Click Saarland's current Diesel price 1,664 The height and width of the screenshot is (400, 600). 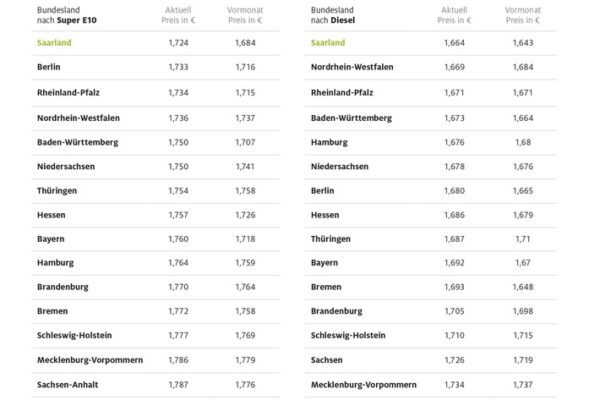(455, 43)
